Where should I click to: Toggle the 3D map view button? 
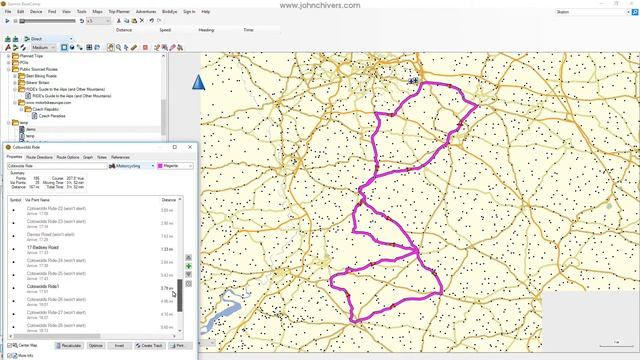[72, 48]
